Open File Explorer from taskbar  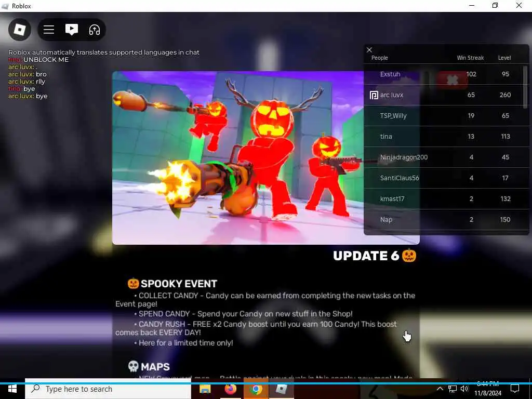pyautogui.click(x=205, y=389)
